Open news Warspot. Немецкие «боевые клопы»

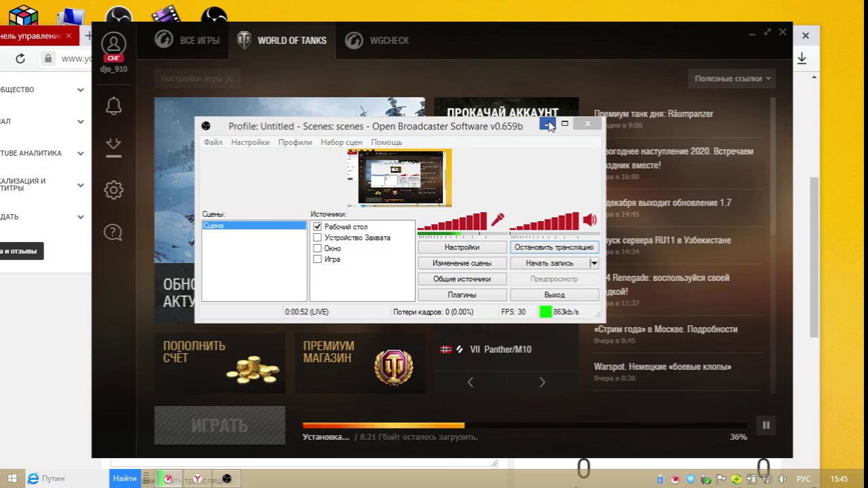pyautogui.click(x=662, y=367)
